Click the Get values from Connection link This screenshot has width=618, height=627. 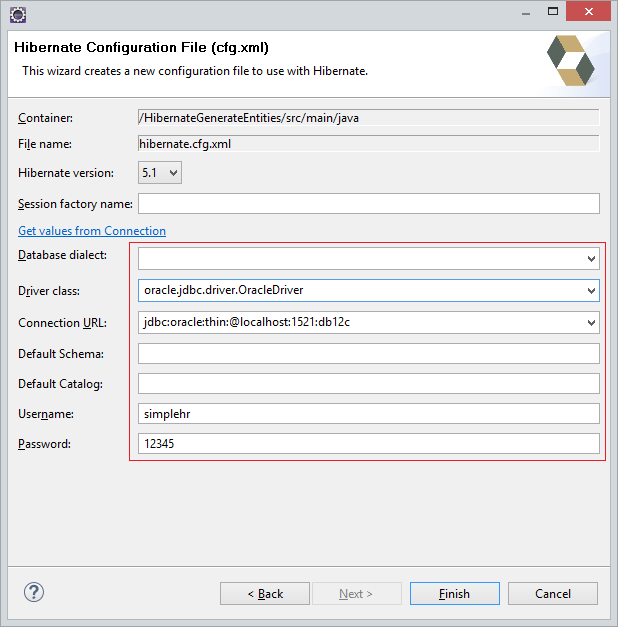coord(92,231)
